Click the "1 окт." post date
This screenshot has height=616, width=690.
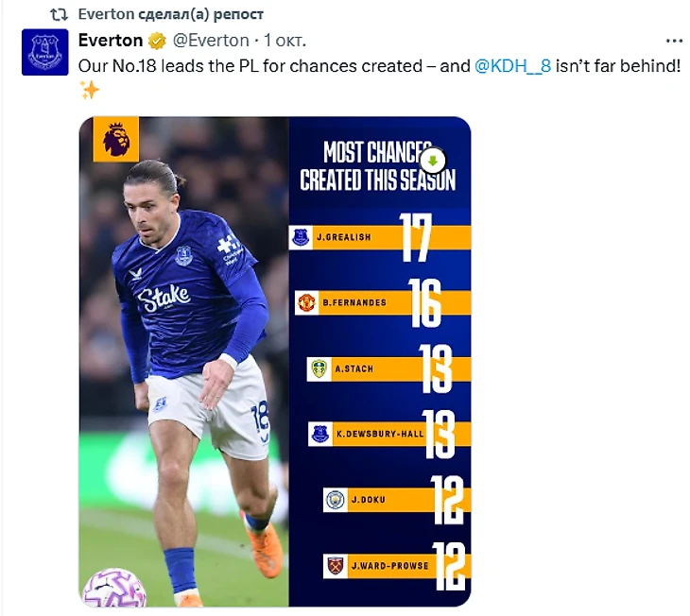(285, 41)
